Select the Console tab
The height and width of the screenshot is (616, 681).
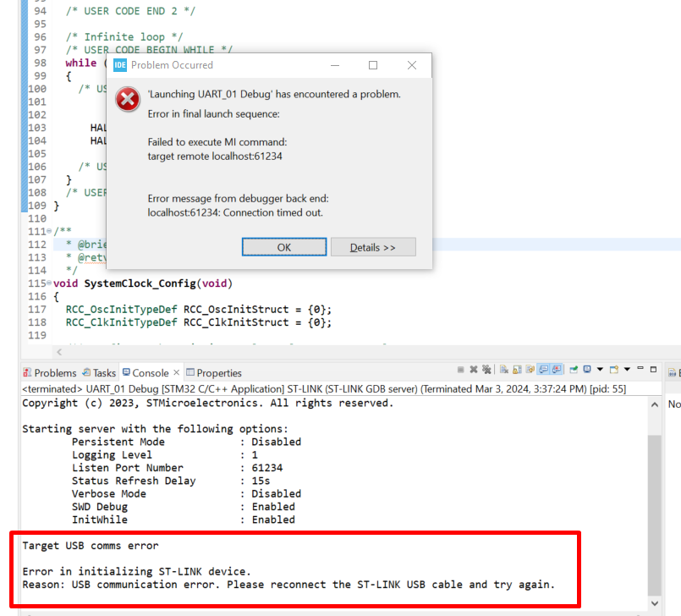tap(151, 372)
